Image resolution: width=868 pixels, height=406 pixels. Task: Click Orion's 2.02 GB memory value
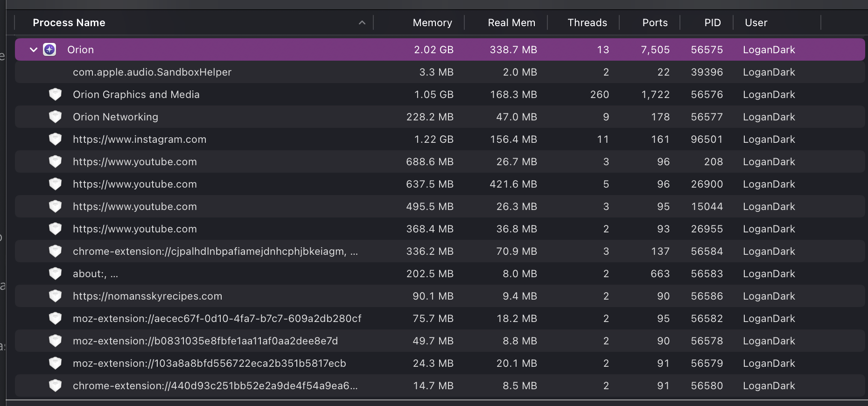click(434, 49)
